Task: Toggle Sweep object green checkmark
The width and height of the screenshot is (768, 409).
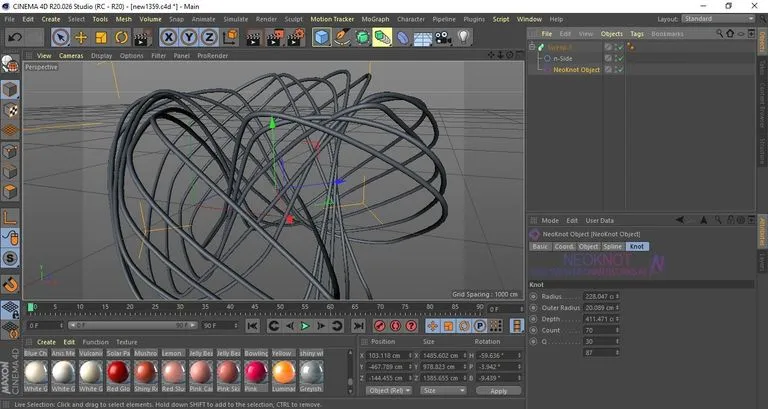Action: (621, 47)
